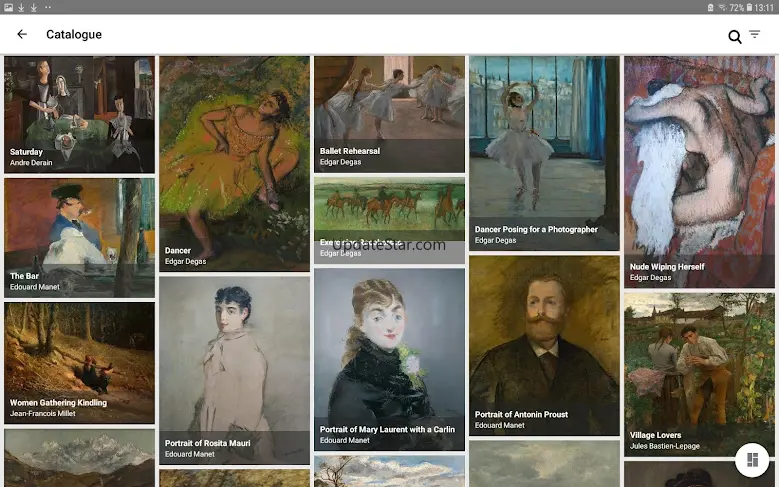Open the Ballet Rehearsal painting
The width and height of the screenshot is (779, 487).
coord(390,114)
